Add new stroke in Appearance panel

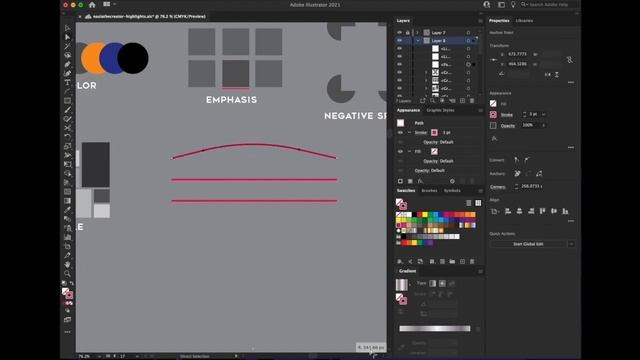click(x=400, y=181)
